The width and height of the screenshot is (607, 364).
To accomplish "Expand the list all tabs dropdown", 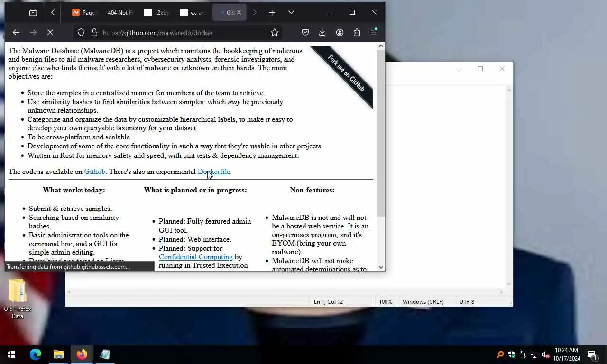I will pyautogui.click(x=291, y=13).
